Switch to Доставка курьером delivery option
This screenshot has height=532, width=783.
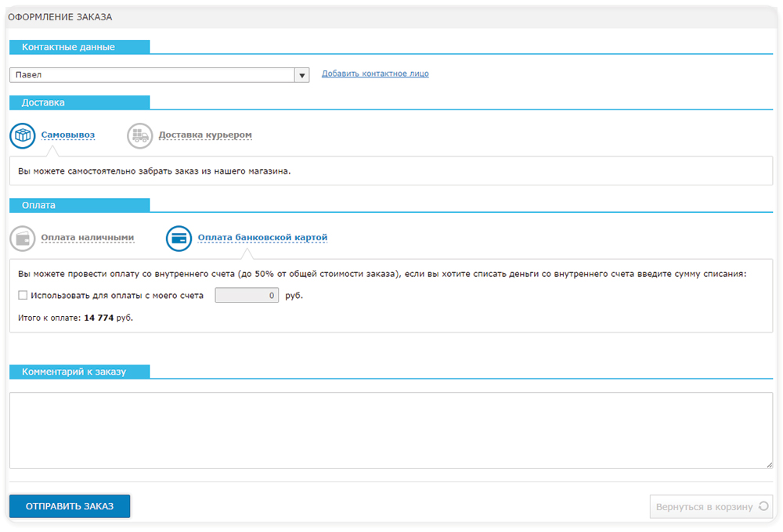point(205,135)
